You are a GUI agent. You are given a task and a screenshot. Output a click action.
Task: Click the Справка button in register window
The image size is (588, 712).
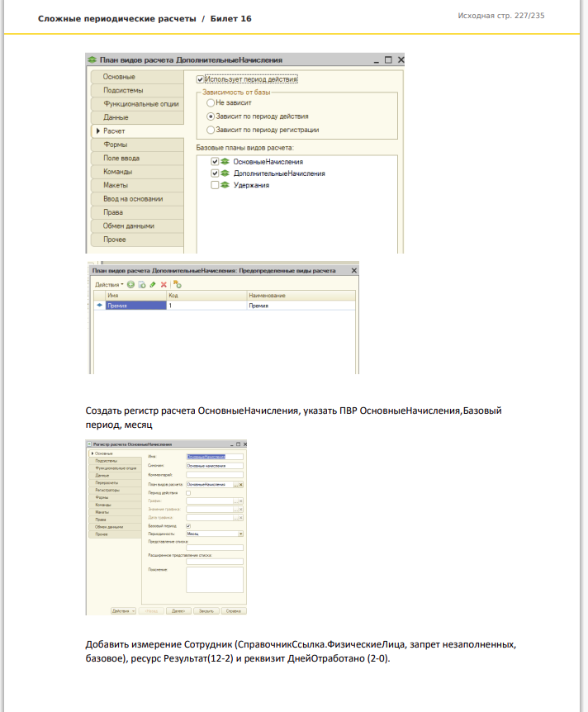(x=234, y=611)
